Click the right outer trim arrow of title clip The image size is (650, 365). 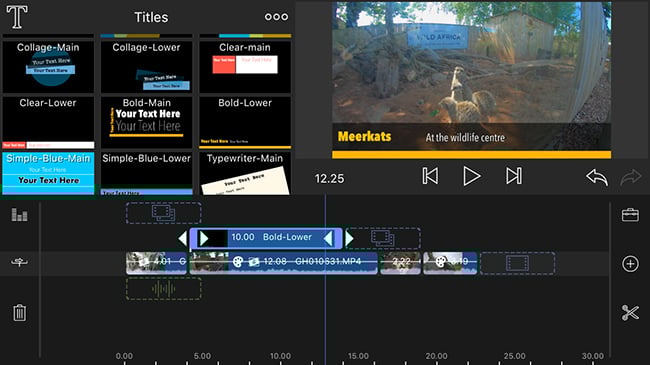click(349, 238)
